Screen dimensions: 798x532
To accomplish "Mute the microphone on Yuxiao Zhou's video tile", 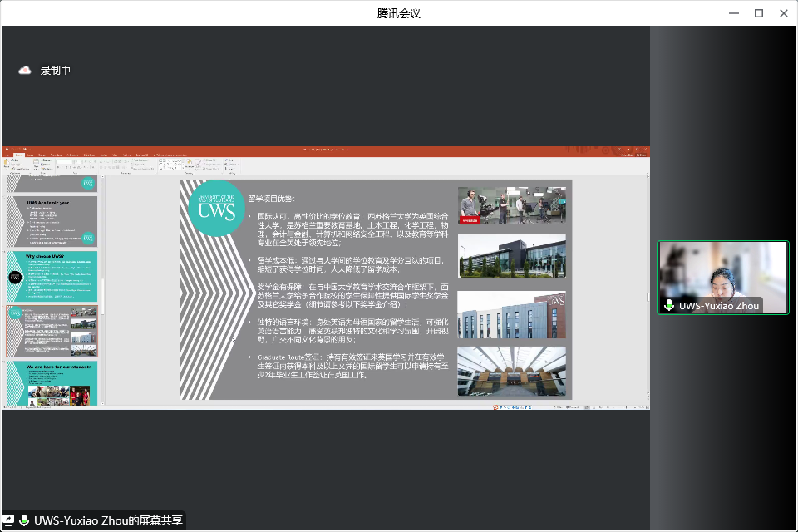I will click(x=669, y=306).
